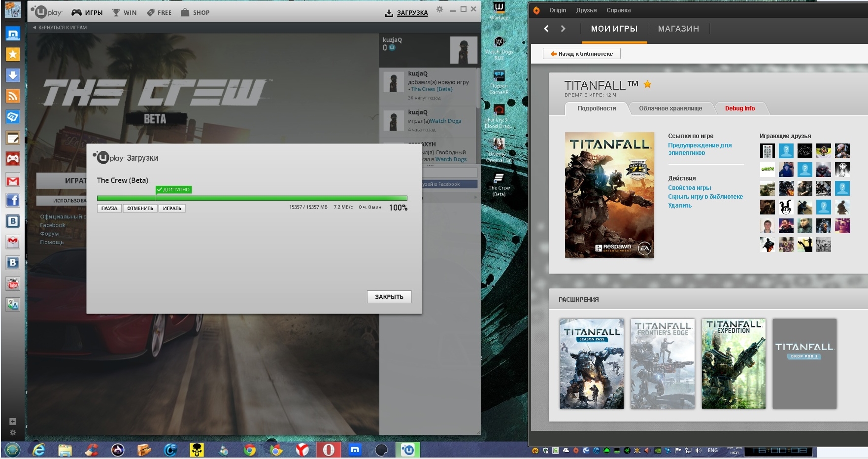The image size is (868, 459).
Task: Open the ЗАГРУЗКА downloads link in Uplay
Action: [x=406, y=13]
